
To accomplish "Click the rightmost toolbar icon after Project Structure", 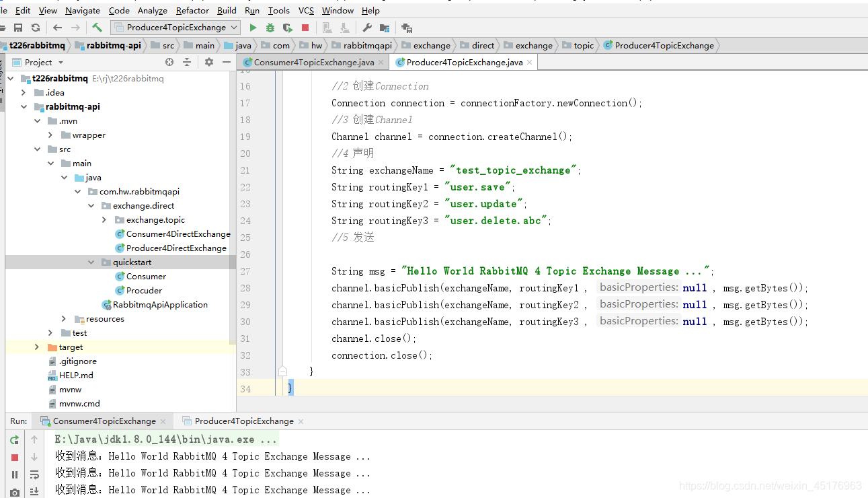I will [x=407, y=28].
